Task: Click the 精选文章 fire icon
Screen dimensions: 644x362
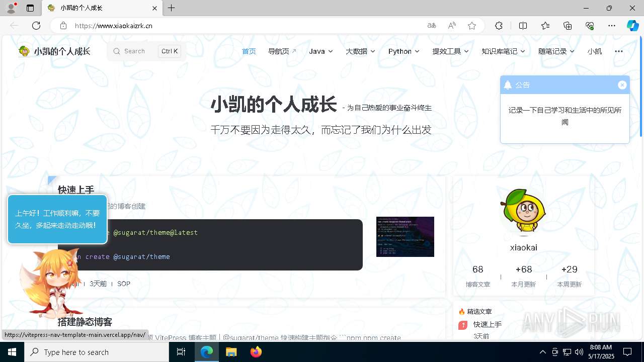Action: [x=462, y=312]
